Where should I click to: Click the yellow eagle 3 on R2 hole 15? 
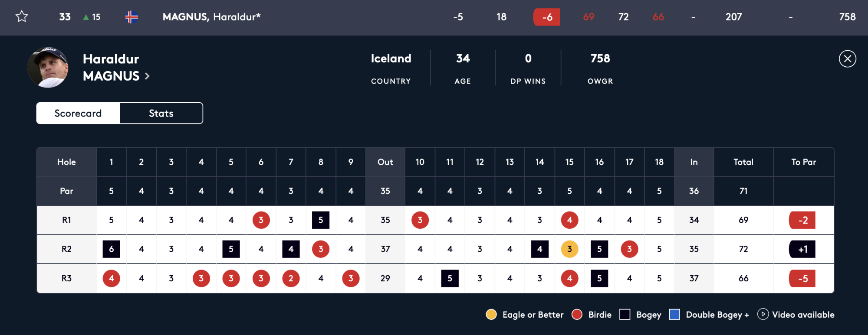pos(569,249)
